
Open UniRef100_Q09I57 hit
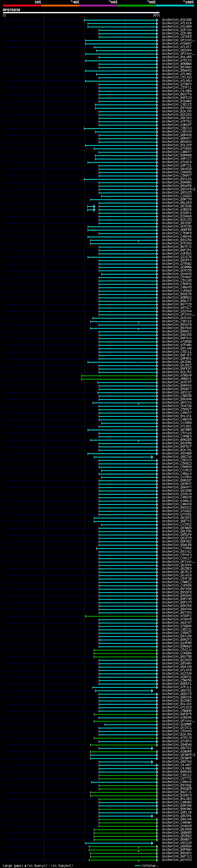(x=176, y=382)
